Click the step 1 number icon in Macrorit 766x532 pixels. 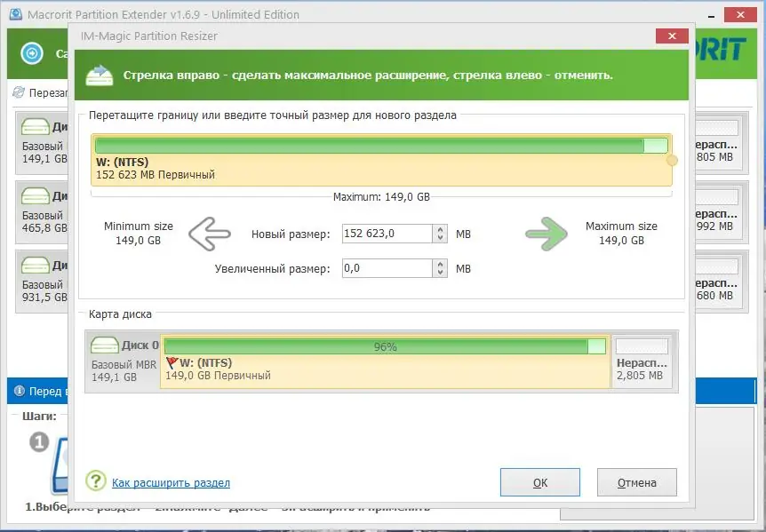pos(40,442)
